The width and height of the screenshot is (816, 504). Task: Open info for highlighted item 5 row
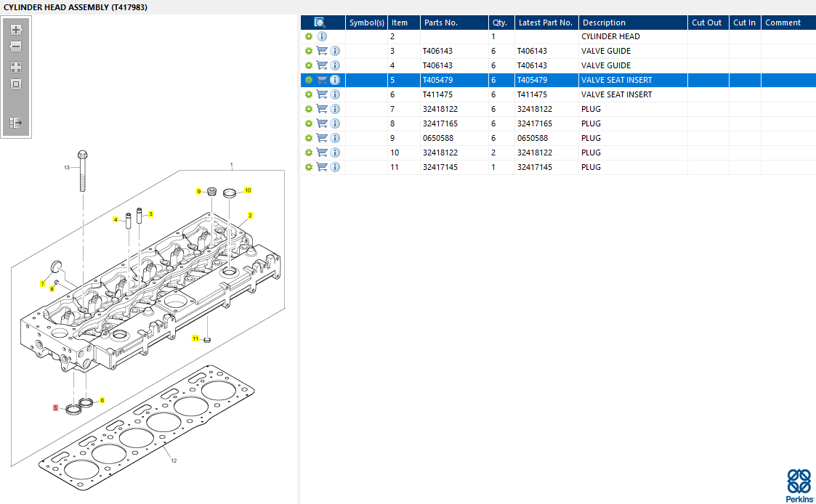[x=335, y=80]
